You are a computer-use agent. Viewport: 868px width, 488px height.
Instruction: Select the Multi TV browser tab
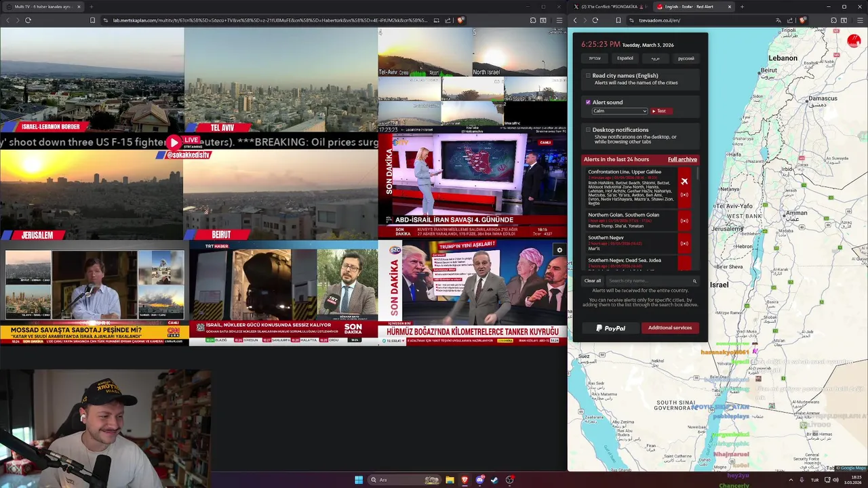42,7
